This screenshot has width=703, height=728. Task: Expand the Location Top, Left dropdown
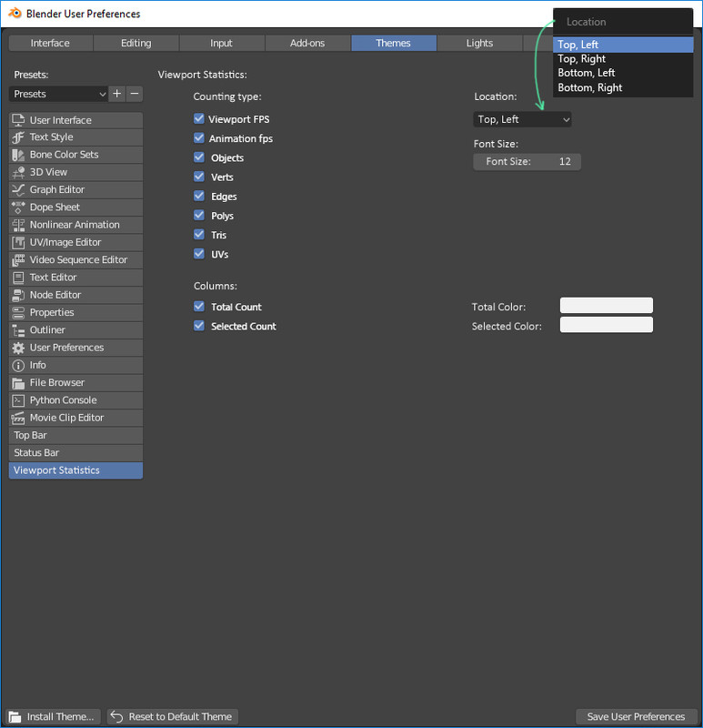click(522, 119)
